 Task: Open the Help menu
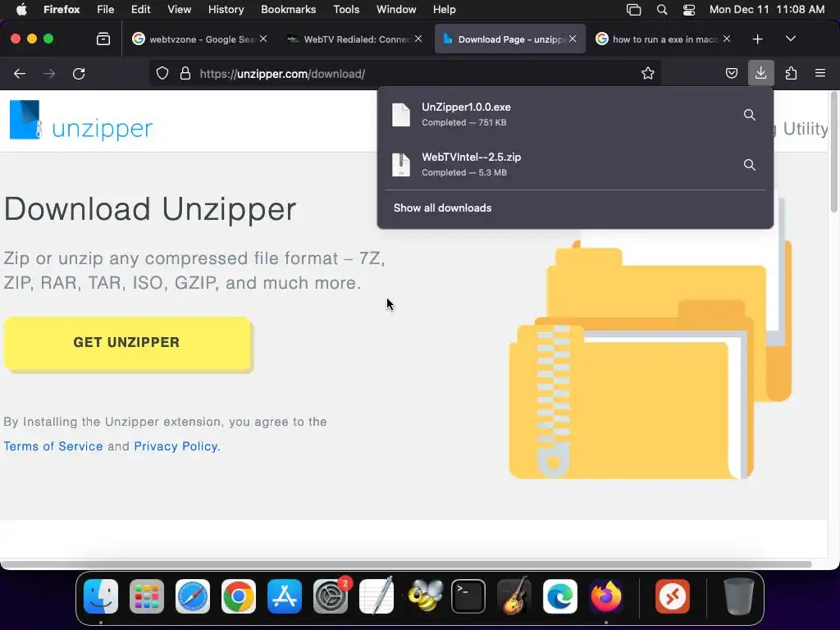(x=444, y=10)
